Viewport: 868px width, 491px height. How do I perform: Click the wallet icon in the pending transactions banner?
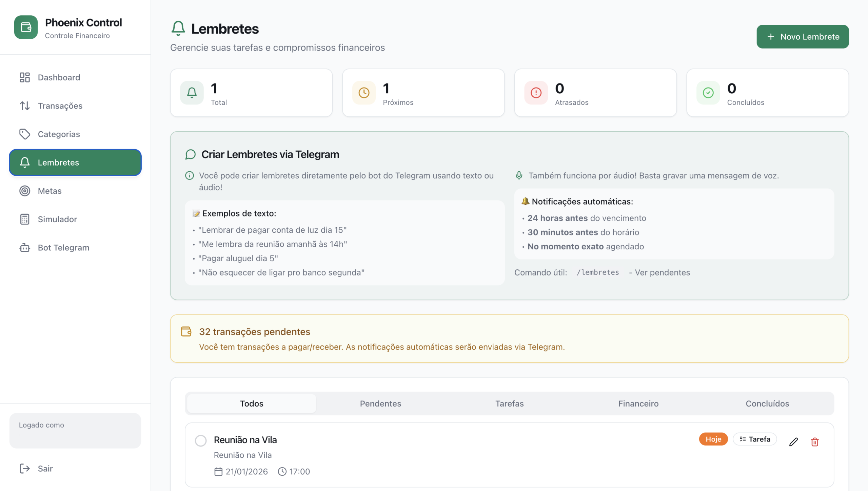[x=186, y=332]
